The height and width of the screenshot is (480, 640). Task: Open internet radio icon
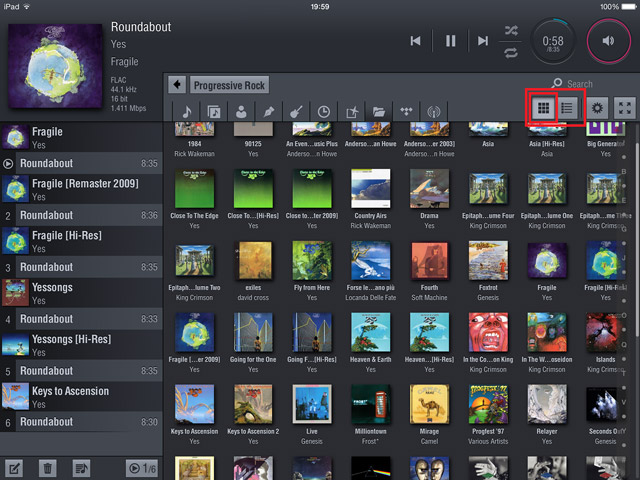click(433, 111)
